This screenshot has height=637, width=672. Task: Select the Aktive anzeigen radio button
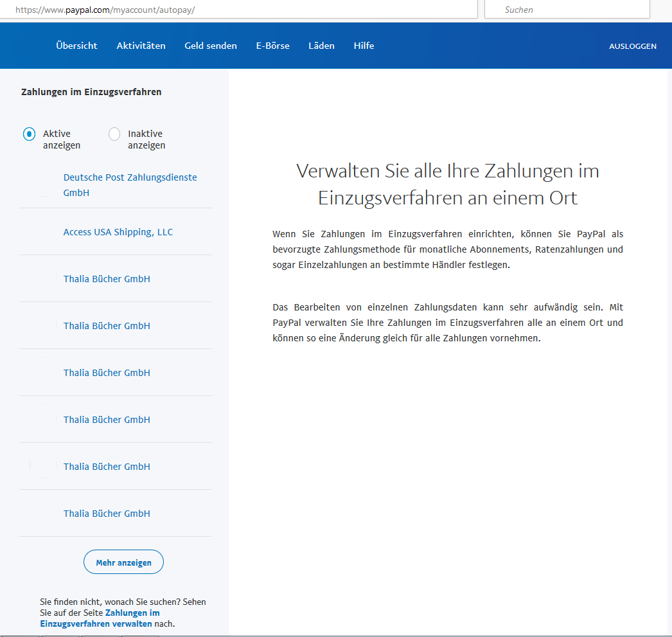coord(29,134)
